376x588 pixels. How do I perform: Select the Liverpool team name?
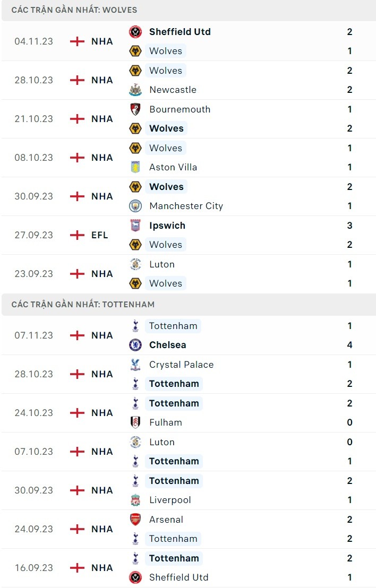coord(170,500)
